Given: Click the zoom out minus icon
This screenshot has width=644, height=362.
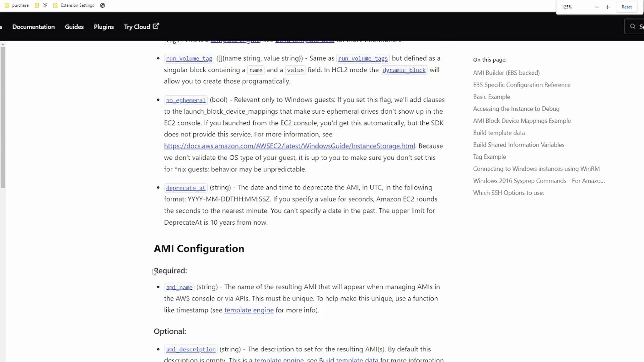Looking at the screenshot, I should (596, 7).
